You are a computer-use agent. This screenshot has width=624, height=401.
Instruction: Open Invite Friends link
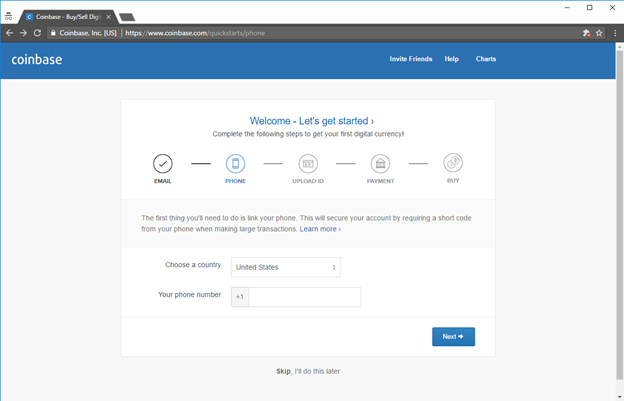411,59
